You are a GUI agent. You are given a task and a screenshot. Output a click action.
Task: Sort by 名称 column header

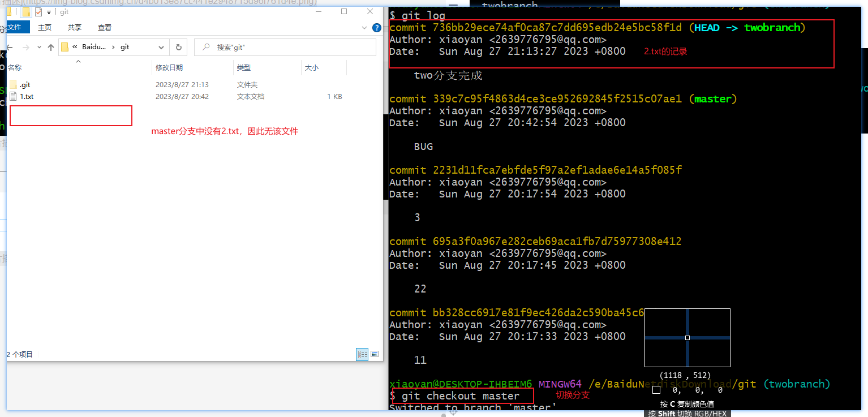coord(15,67)
